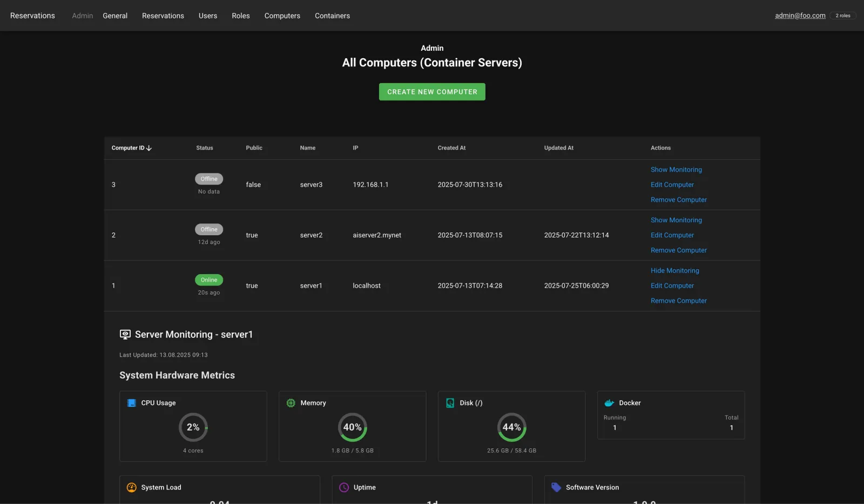Hide Monitoring for server1
This screenshot has height=504, width=864.
675,271
